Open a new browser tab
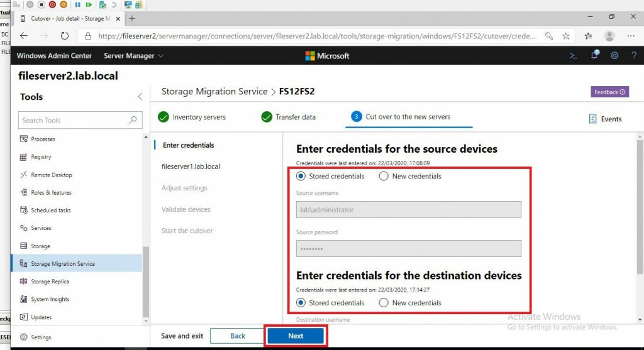The image size is (644, 350). click(x=132, y=18)
